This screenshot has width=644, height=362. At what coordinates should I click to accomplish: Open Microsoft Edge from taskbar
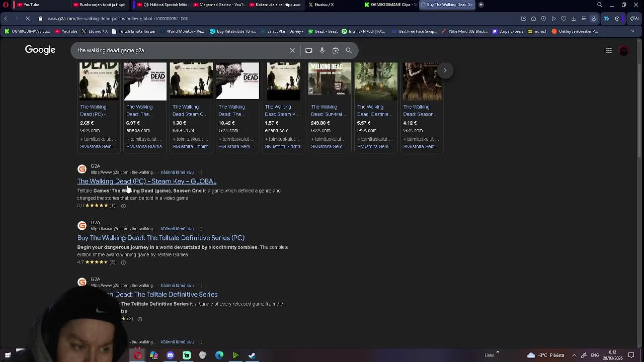click(219, 355)
